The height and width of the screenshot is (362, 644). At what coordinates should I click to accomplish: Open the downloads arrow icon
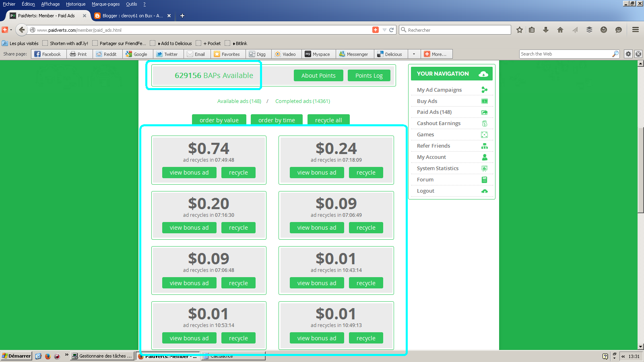pos(546,30)
